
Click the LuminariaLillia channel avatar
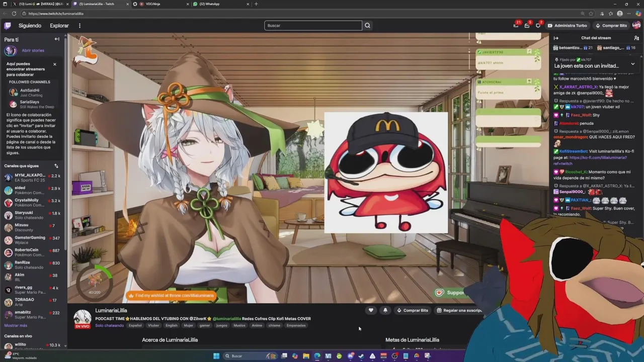[83, 318]
